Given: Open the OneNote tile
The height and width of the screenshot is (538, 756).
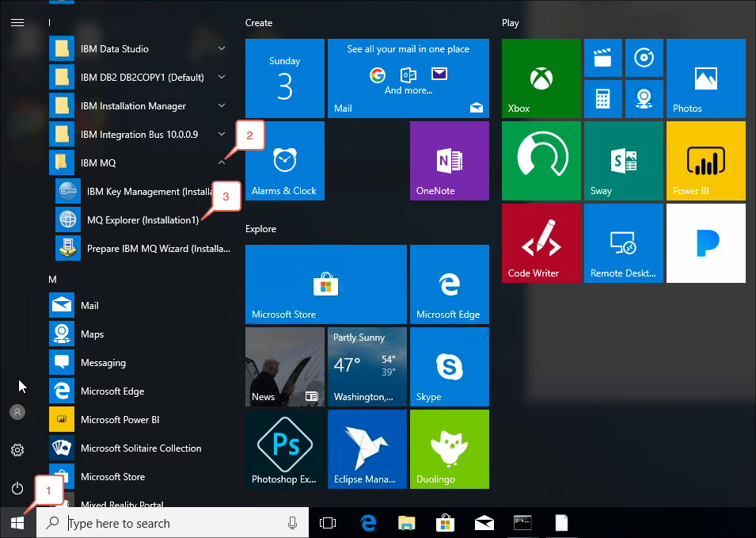Looking at the screenshot, I should [450, 161].
